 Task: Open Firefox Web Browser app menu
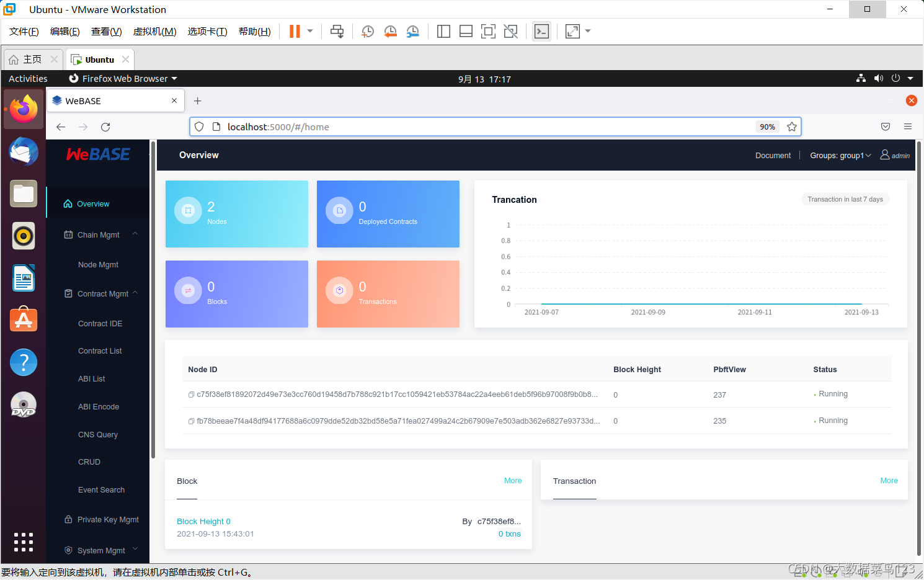[x=123, y=79]
